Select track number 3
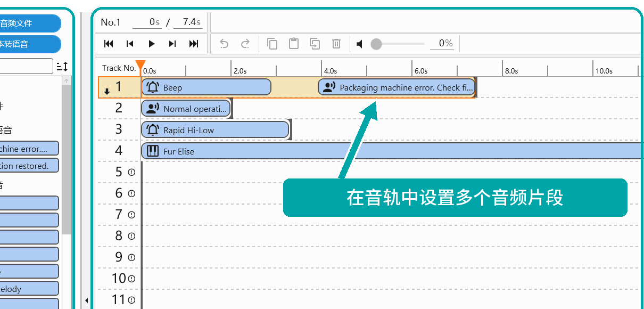 point(119,129)
